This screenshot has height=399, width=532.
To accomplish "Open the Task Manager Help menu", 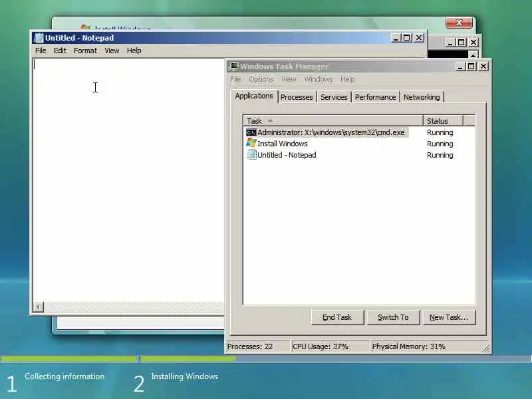I will pyautogui.click(x=347, y=79).
